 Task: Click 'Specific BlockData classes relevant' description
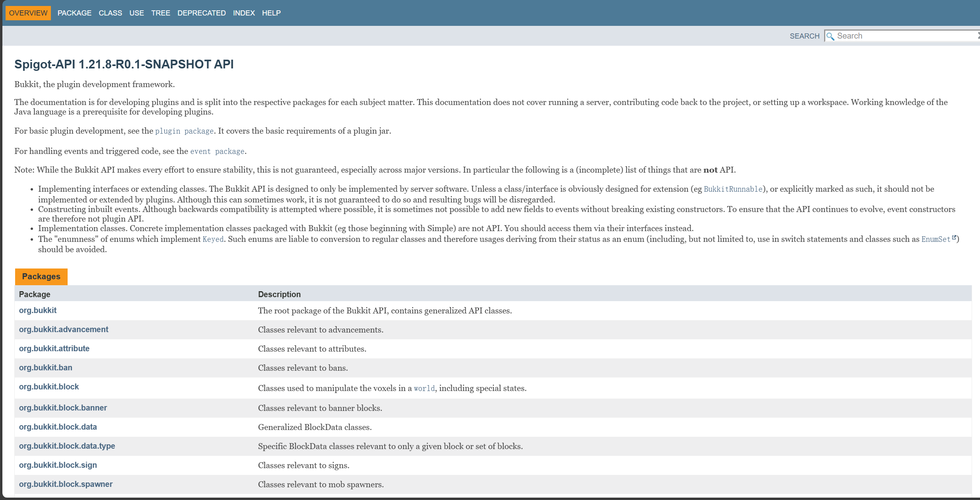pos(391,446)
